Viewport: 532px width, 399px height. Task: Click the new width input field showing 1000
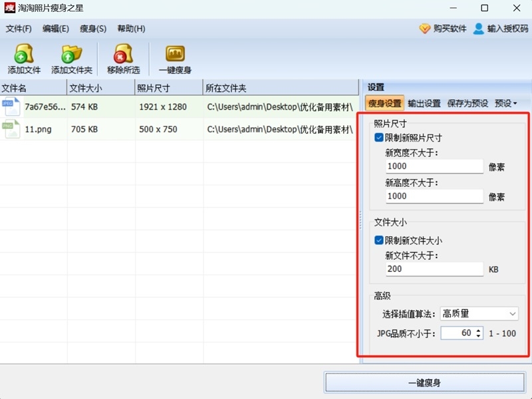[434, 166]
